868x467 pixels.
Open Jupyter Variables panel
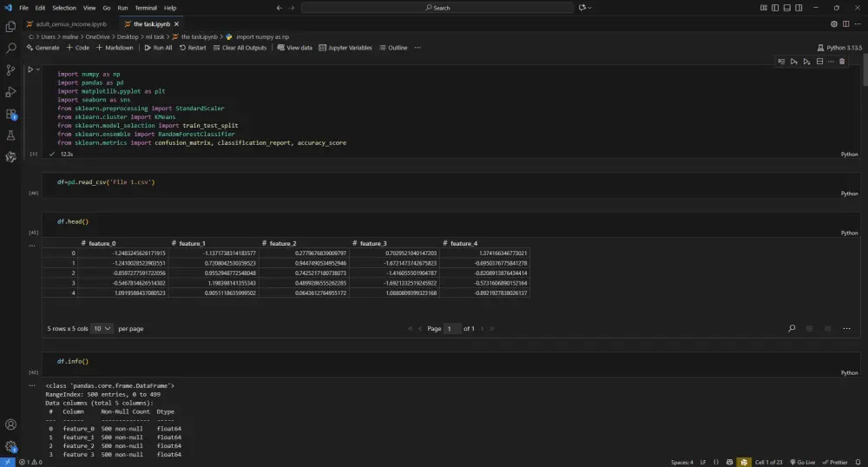click(x=345, y=48)
